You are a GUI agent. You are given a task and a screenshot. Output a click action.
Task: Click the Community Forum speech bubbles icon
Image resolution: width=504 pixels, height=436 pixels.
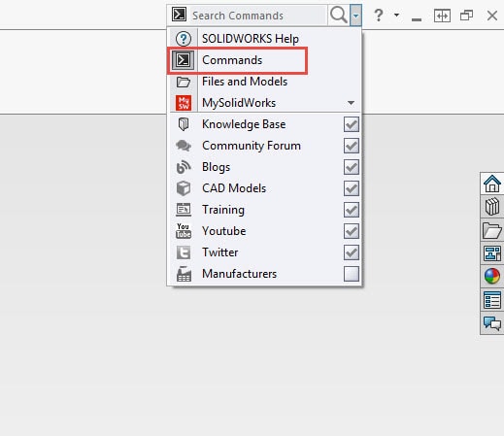point(184,146)
